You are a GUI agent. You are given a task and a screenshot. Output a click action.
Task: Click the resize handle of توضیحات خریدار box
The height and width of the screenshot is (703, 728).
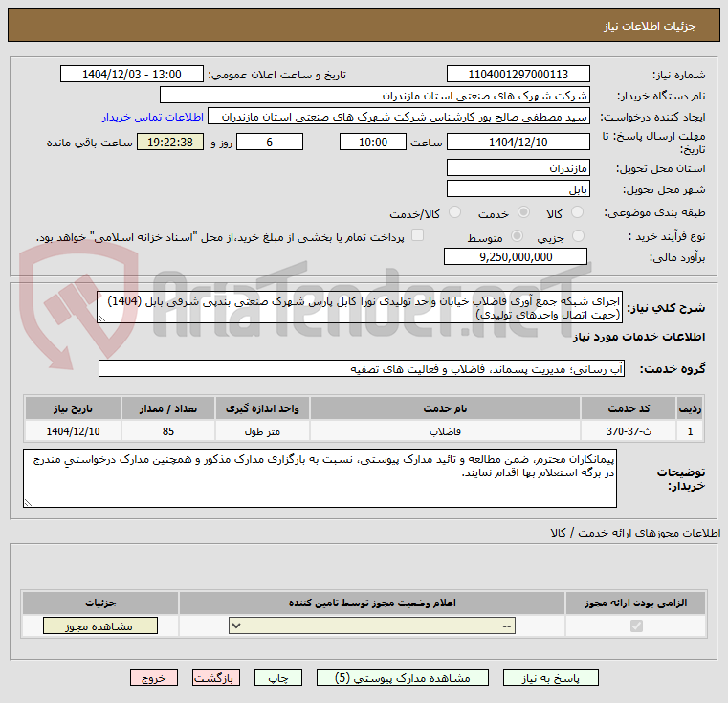coord(29,502)
